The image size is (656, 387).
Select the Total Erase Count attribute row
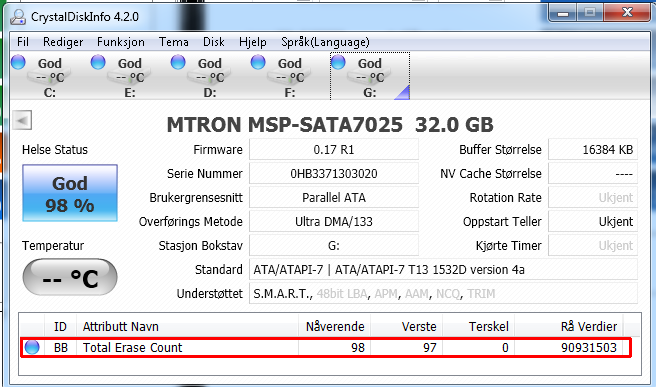tap(325, 347)
